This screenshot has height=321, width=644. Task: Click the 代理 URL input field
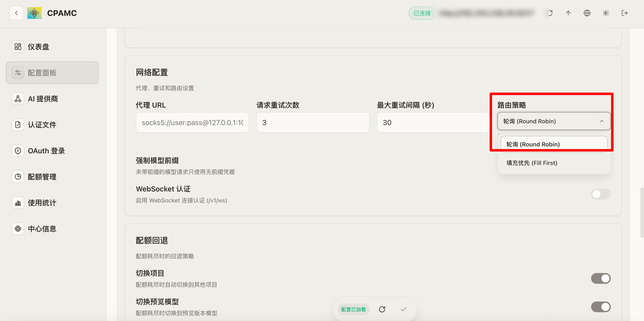(x=192, y=122)
